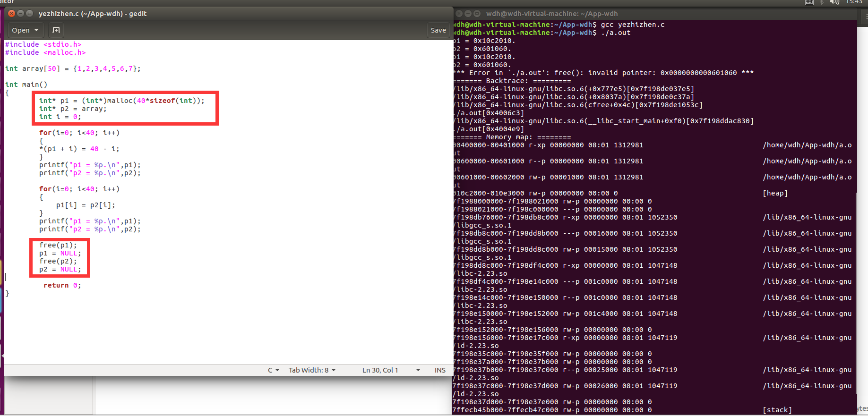Viewport: 868px width, 416px height.
Task: Place cursor on '#include <malloc.h>' line
Action: 45,52
